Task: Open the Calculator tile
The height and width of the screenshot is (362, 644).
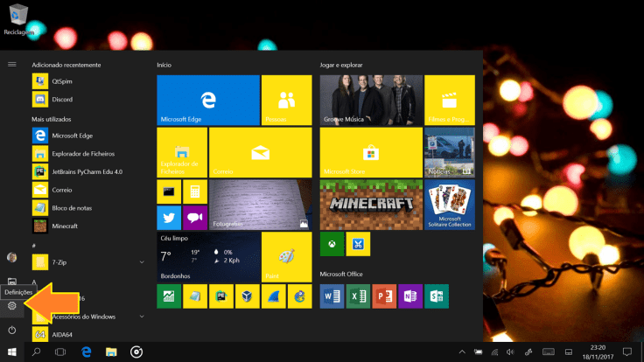Action: [194, 191]
